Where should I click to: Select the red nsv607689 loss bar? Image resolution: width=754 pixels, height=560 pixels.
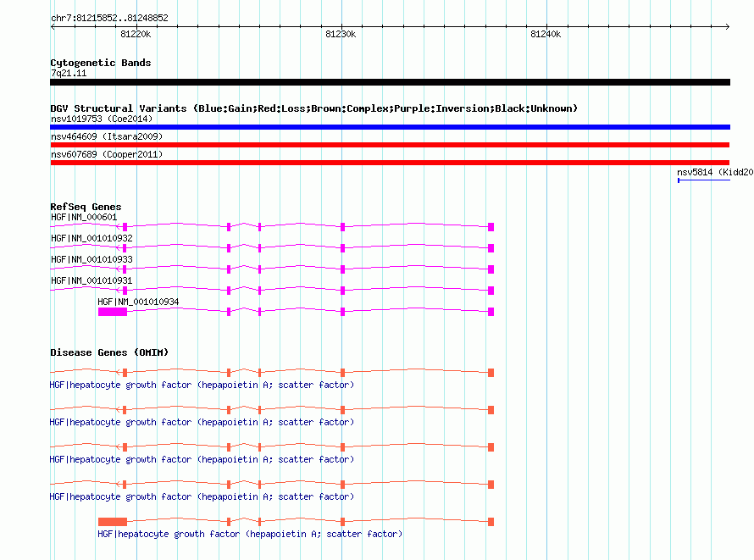coord(390,163)
